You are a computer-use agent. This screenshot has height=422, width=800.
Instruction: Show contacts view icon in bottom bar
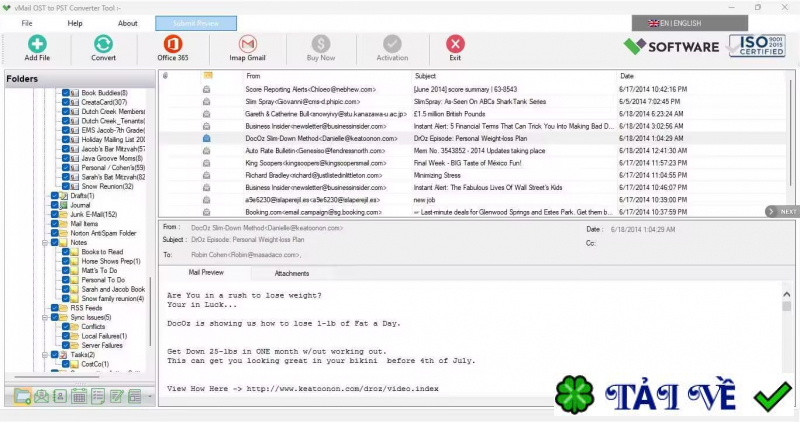[x=60, y=396]
